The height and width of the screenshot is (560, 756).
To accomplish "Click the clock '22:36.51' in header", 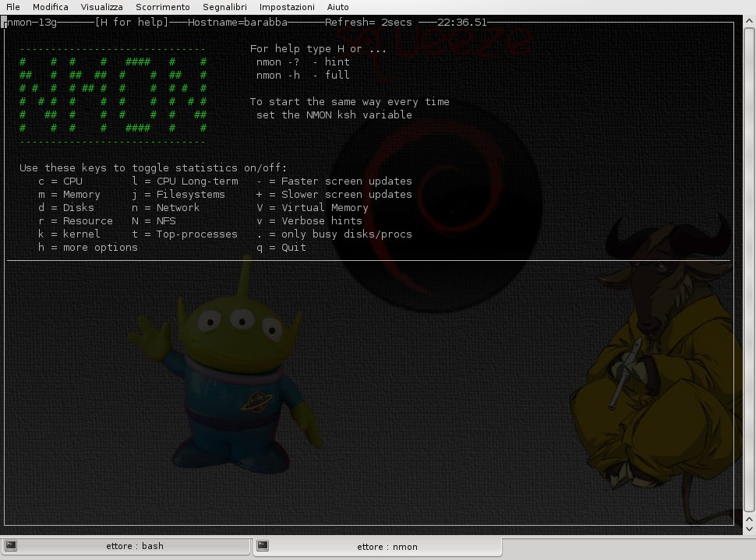I will [462, 22].
